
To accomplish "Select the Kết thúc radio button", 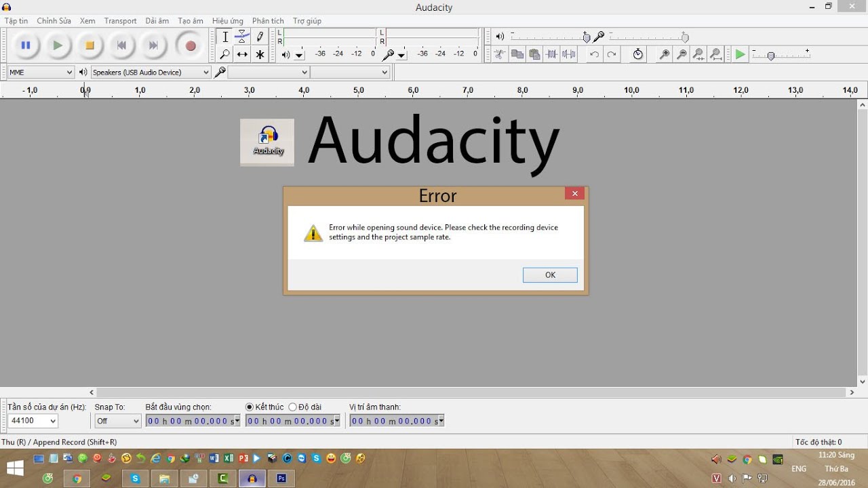I will tap(250, 407).
